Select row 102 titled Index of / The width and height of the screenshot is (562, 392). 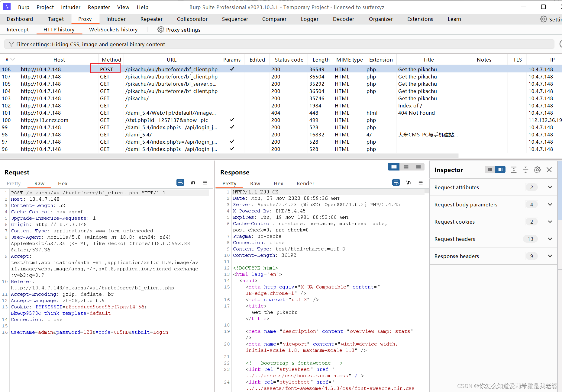(281, 106)
